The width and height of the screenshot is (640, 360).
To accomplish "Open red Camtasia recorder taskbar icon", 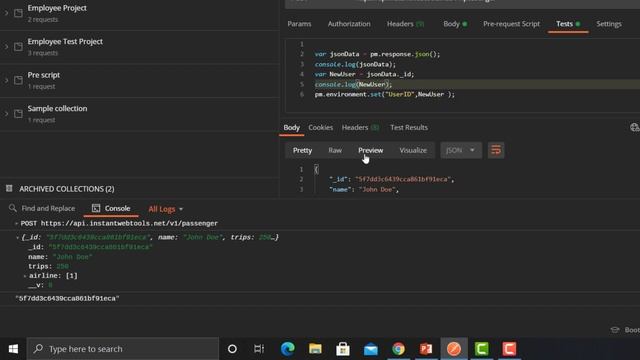I will point(509,349).
